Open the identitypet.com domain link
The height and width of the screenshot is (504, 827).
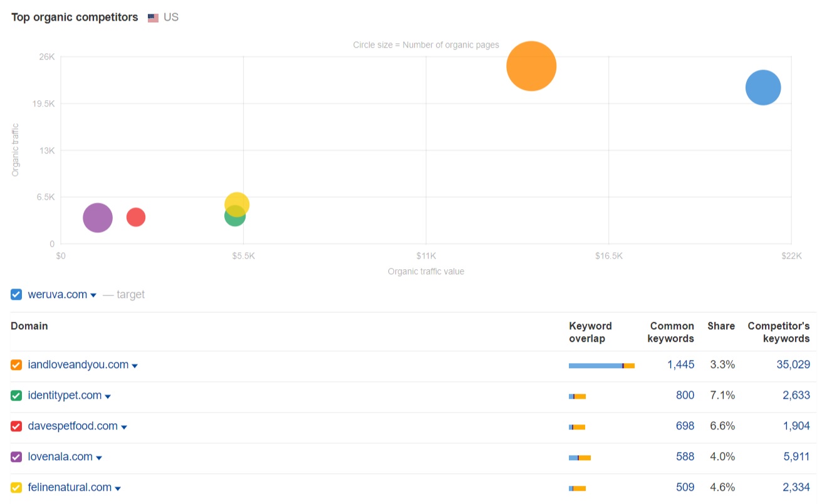pyautogui.click(x=65, y=395)
